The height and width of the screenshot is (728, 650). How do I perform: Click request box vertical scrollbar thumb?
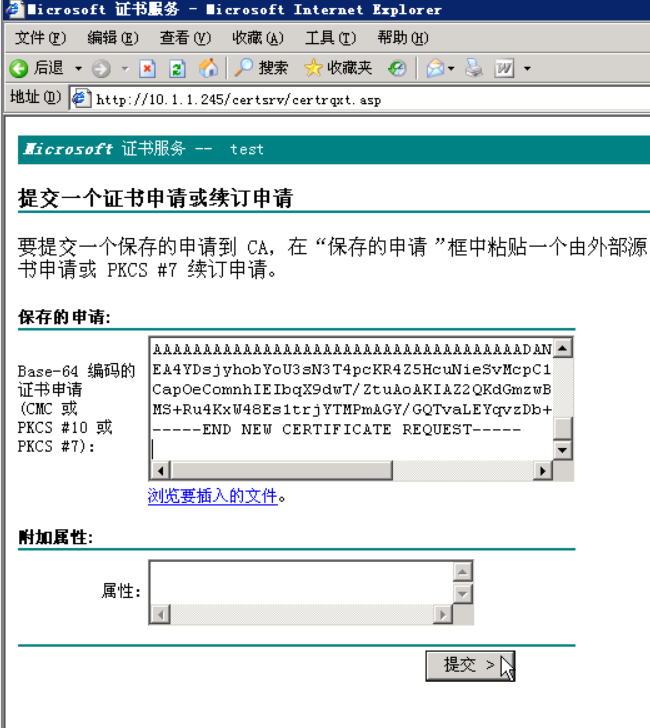click(x=563, y=428)
